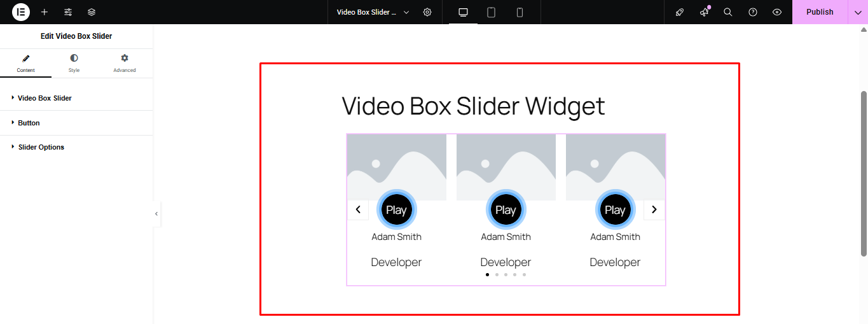Select the Content tab
The width and height of the screenshot is (868, 324).
click(x=26, y=64)
